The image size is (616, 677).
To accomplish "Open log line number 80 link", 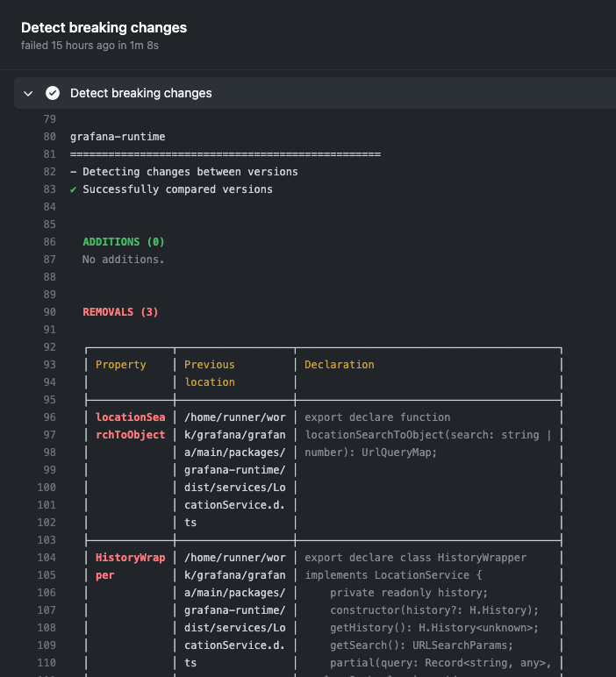I will (49, 137).
